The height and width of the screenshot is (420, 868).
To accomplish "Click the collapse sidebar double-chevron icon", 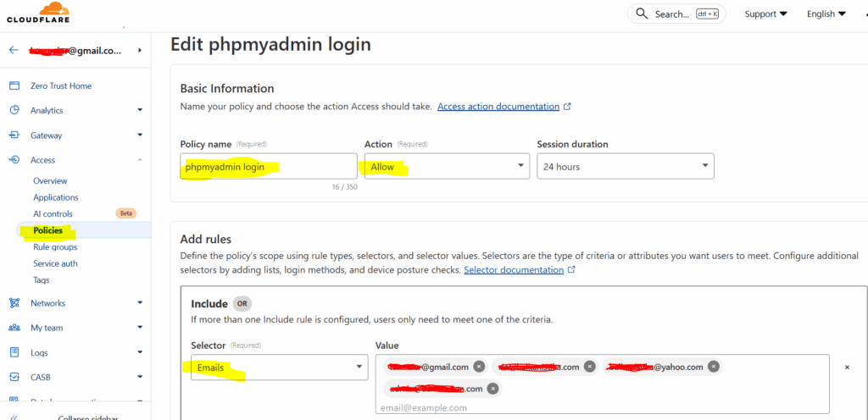I will click(x=14, y=417).
